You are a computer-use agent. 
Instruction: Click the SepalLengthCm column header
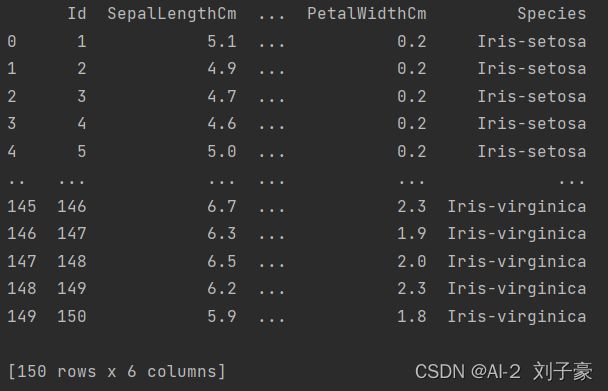click(x=172, y=14)
